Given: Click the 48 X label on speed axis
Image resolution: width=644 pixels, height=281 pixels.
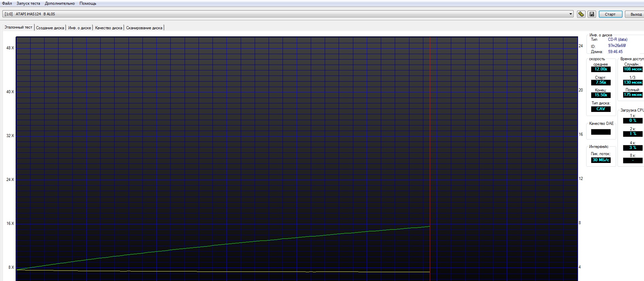Looking at the screenshot, I should pos(10,48).
